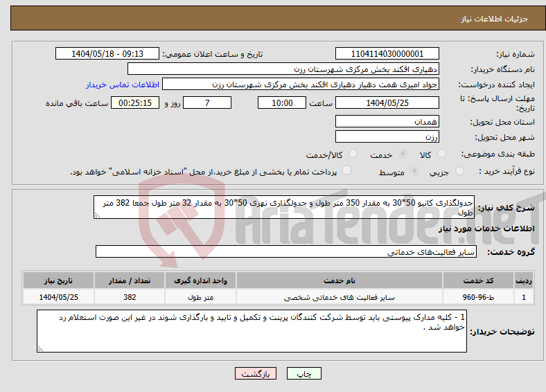Click the استان محل تحویل field همدان
The height and width of the screenshot is (392, 546).
click(x=387, y=121)
